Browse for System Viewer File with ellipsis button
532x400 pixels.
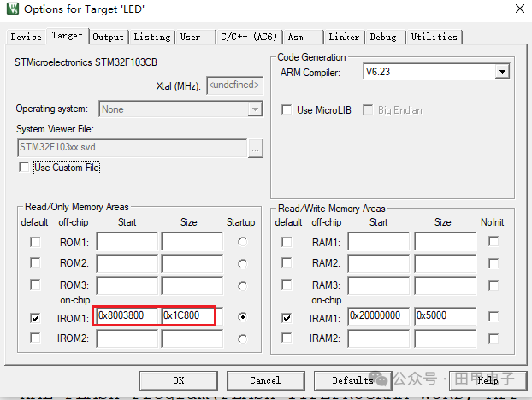pyautogui.click(x=256, y=148)
